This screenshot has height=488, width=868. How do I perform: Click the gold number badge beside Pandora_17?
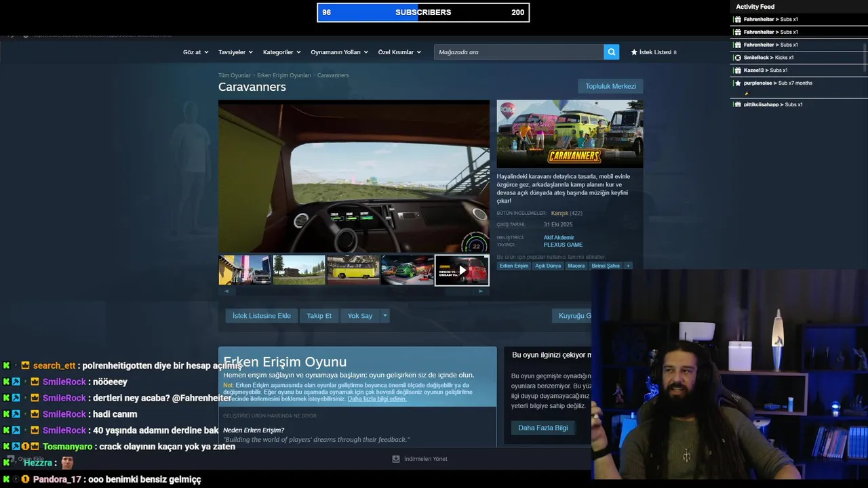pos(25,479)
